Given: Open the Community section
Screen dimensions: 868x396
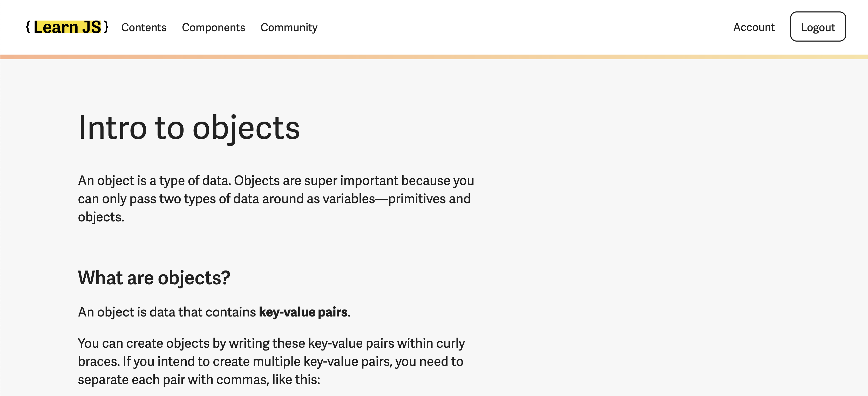Looking at the screenshot, I should point(289,27).
